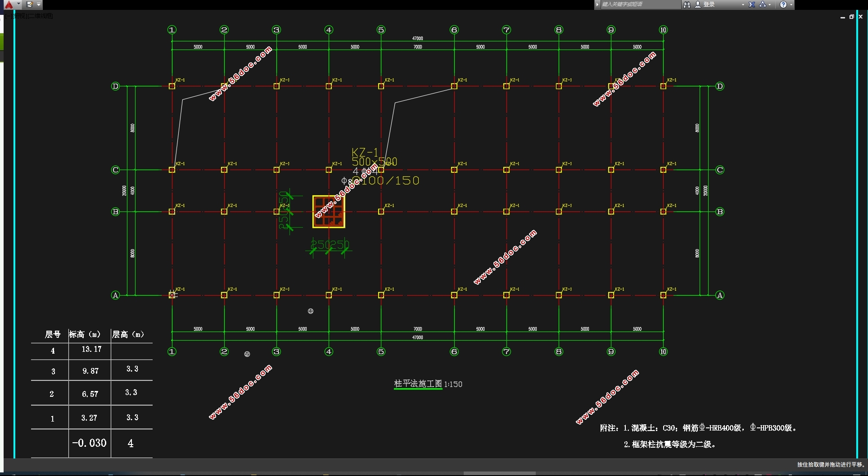Click the binoculars search icon

[687, 4]
